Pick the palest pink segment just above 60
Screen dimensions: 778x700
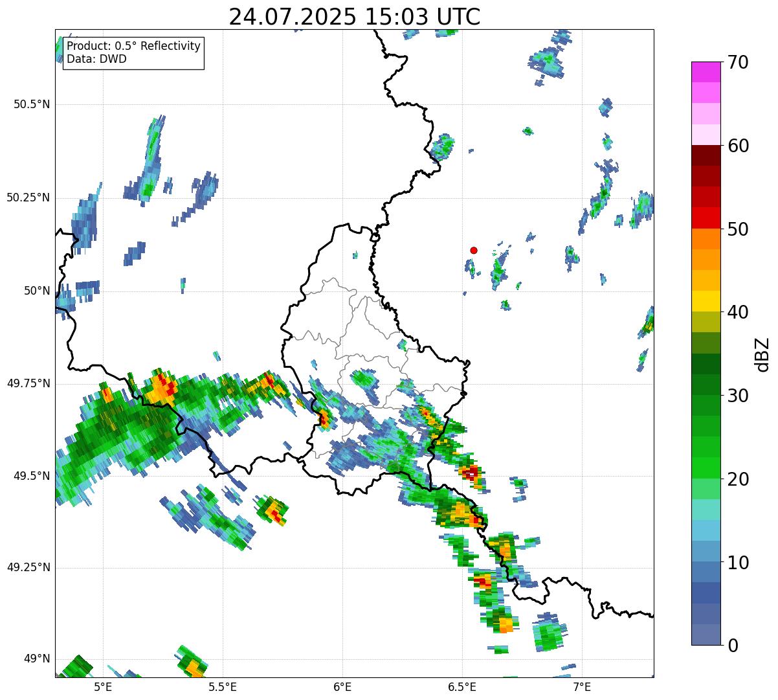click(706, 135)
